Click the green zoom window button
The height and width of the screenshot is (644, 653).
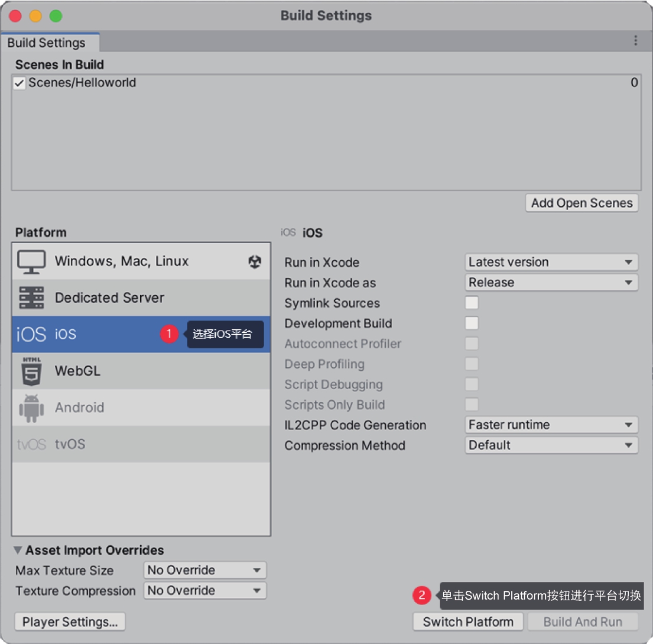(x=56, y=16)
